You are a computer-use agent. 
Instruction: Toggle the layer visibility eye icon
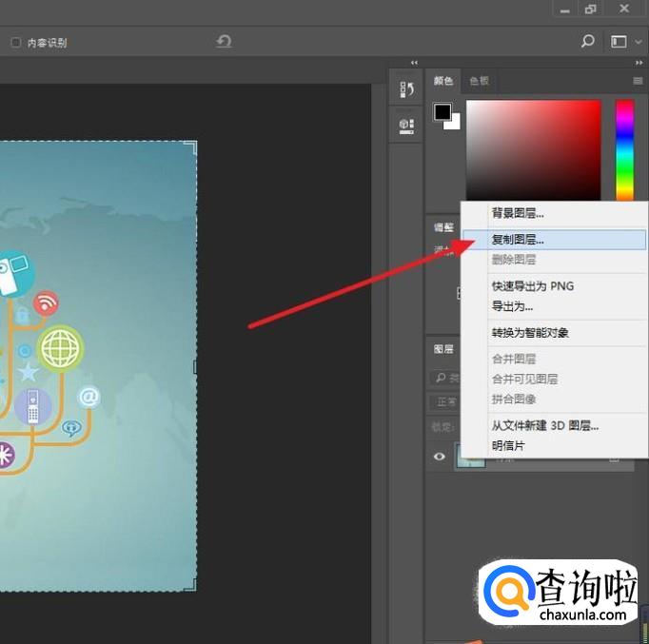coord(440,457)
